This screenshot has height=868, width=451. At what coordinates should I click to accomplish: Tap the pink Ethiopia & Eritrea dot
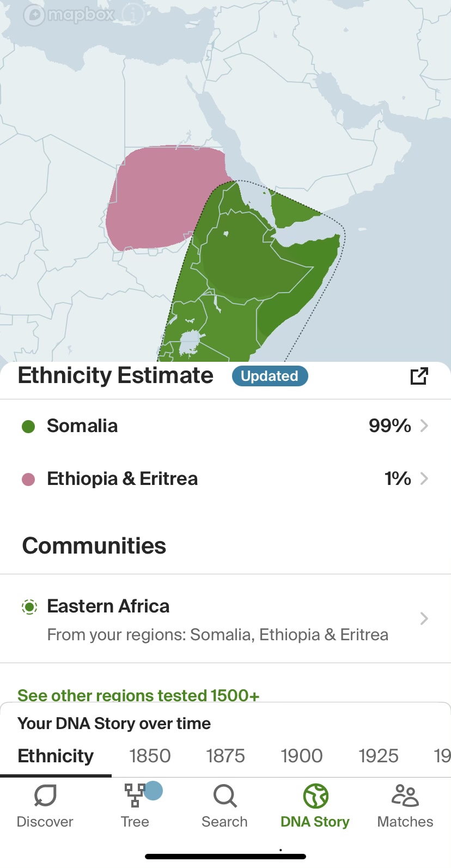coord(28,479)
